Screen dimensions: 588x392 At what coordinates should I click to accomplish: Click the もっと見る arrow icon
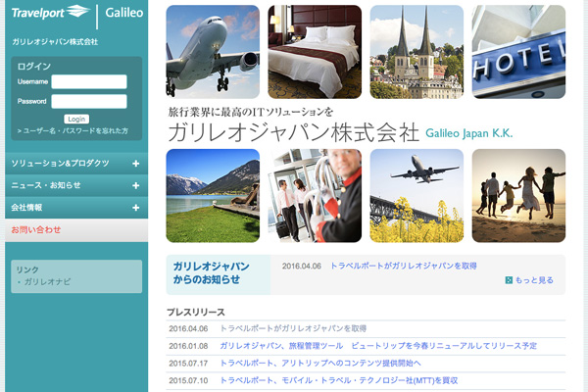509,280
